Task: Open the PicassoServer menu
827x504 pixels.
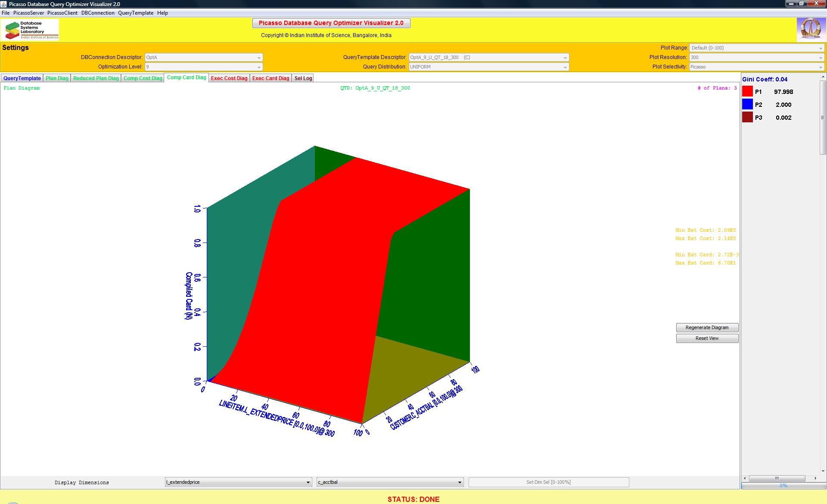Action: click(28, 13)
